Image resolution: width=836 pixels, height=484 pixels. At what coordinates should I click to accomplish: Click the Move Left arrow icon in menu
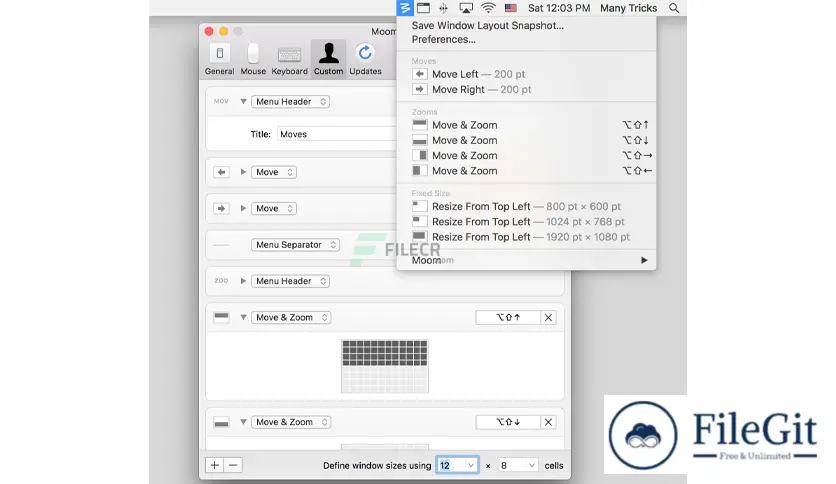(x=420, y=74)
